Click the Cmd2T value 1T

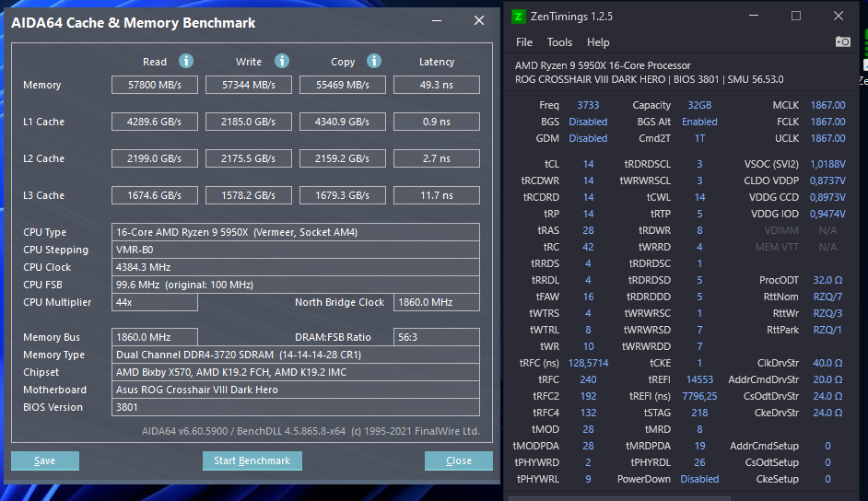tap(699, 138)
